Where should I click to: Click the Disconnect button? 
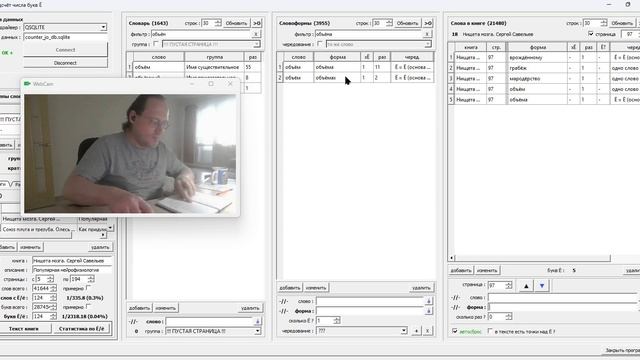coord(65,63)
